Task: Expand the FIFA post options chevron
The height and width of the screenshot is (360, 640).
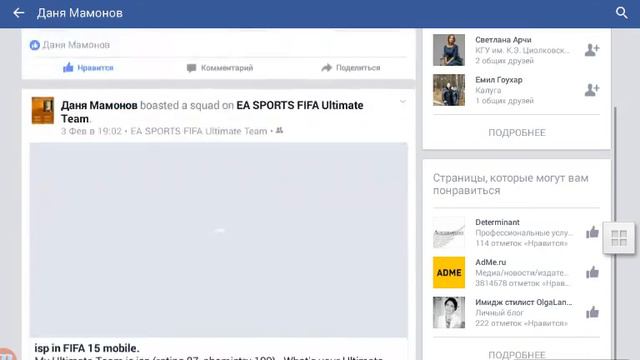Action: click(x=402, y=102)
